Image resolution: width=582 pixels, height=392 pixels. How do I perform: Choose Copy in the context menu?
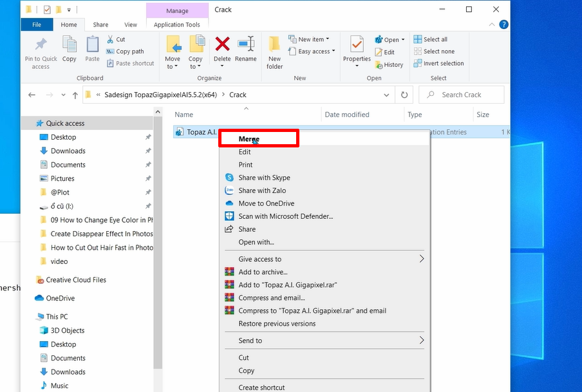pos(324,371)
